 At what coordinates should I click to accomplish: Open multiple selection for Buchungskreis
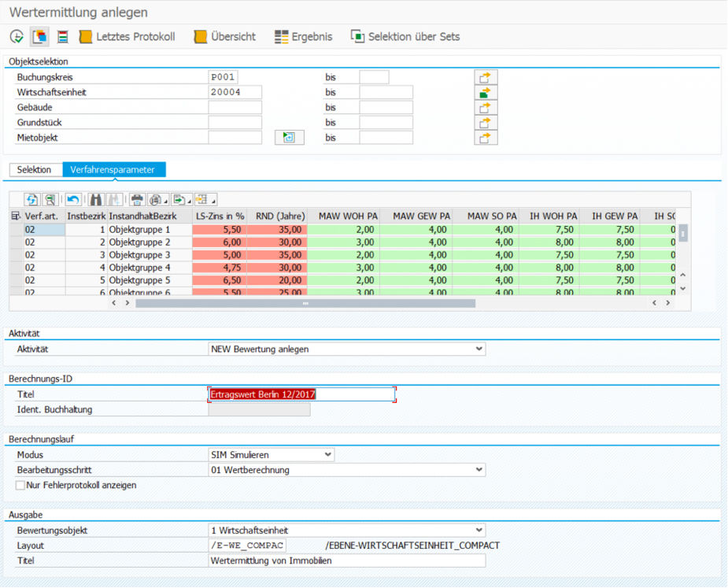tap(486, 77)
